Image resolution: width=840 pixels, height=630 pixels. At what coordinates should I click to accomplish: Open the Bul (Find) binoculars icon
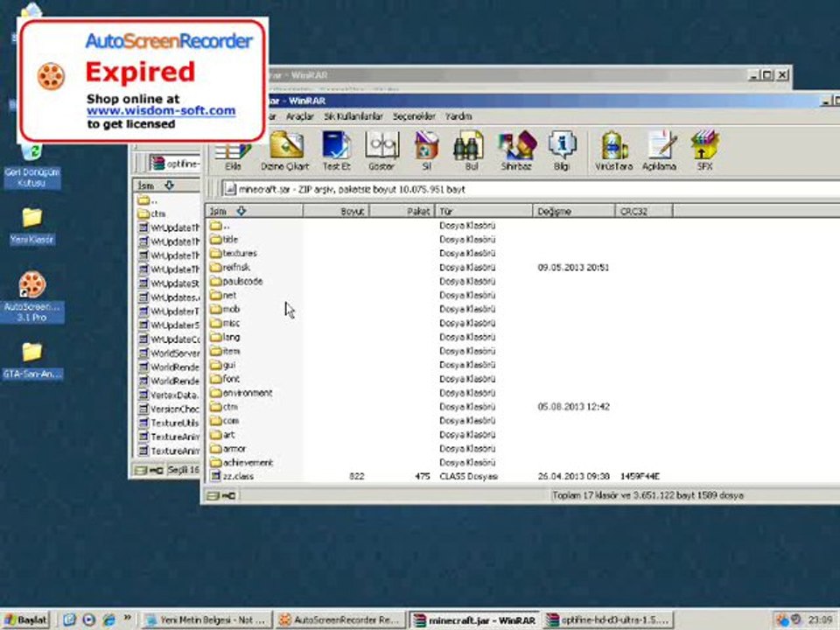pyautogui.click(x=471, y=151)
